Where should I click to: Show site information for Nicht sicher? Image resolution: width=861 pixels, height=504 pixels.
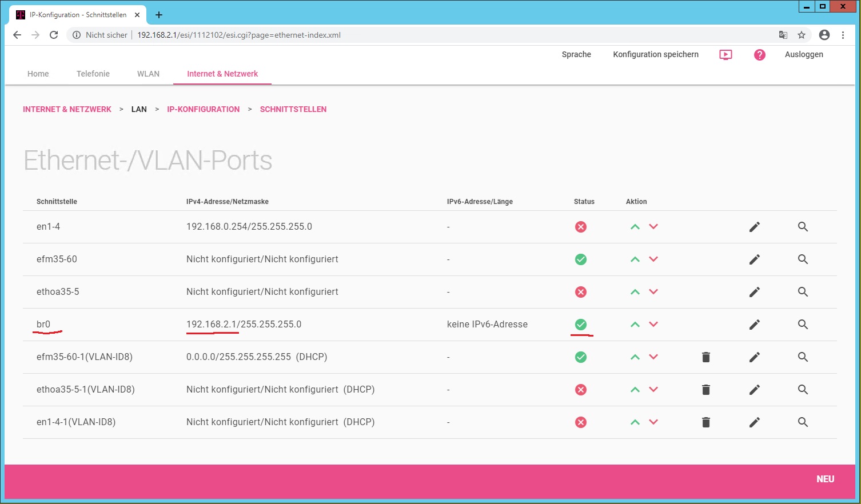point(100,35)
